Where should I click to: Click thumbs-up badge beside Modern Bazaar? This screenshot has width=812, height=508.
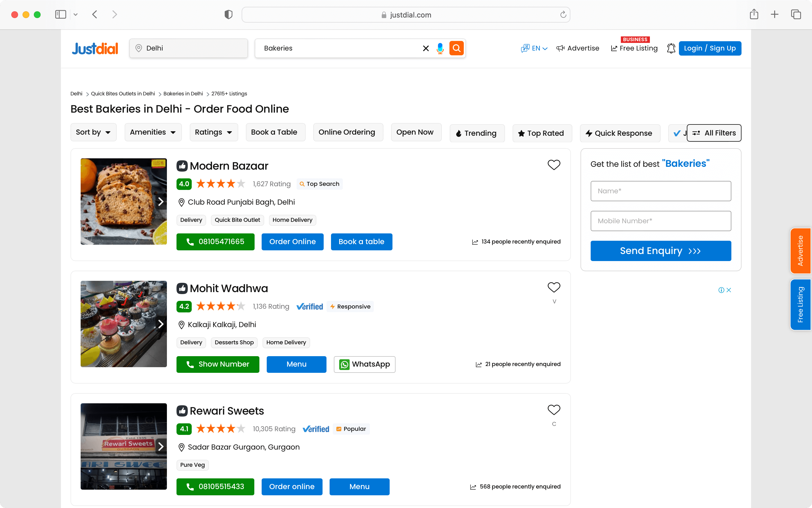point(182,166)
